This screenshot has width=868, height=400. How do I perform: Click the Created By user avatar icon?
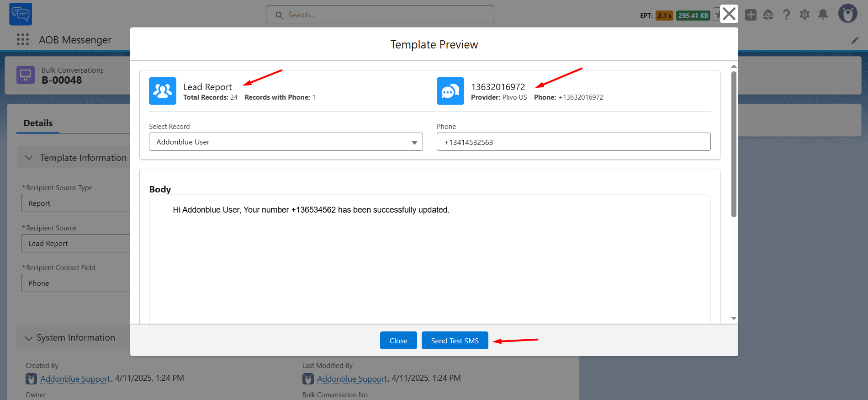tap(31, 379)
